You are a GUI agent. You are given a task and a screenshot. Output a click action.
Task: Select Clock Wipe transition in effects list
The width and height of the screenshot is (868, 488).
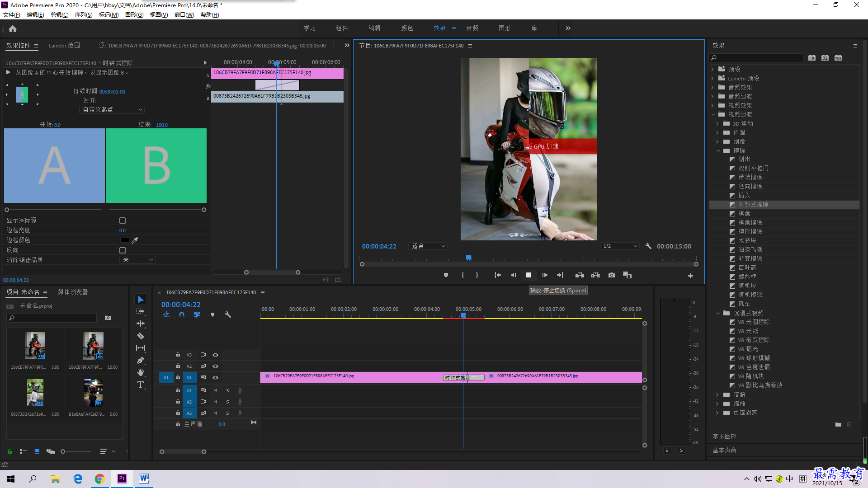click(784, 205)
